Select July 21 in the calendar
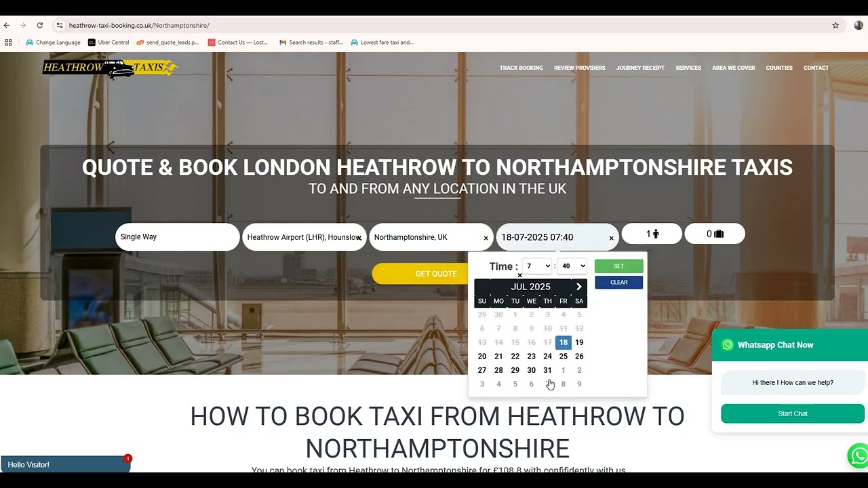This screenshot has width=868, height=488. tap(498, 357)
